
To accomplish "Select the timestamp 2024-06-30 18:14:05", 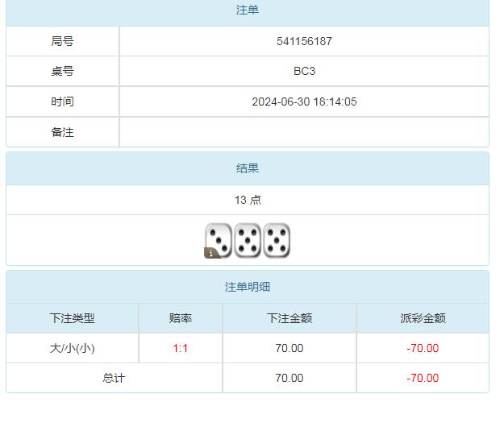I will 304,101.
